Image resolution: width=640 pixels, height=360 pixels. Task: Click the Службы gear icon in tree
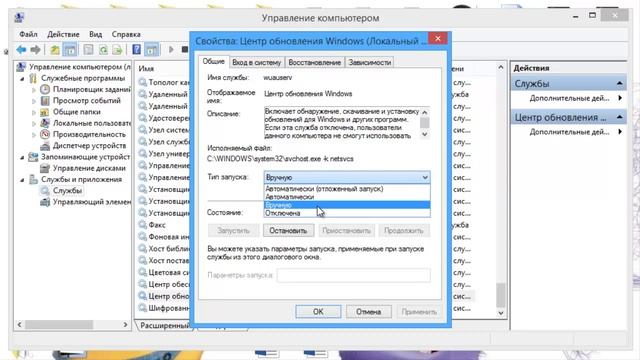(x=45, y=191)
